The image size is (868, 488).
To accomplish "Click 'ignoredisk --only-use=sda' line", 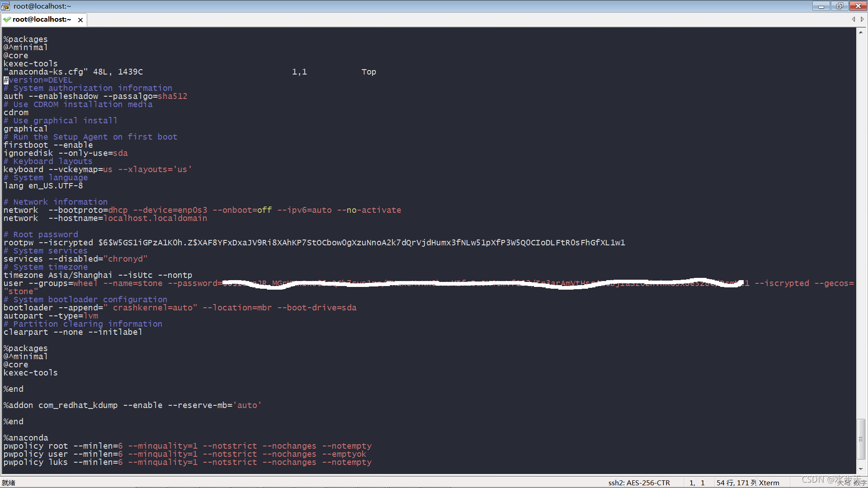I will (66, 153).
